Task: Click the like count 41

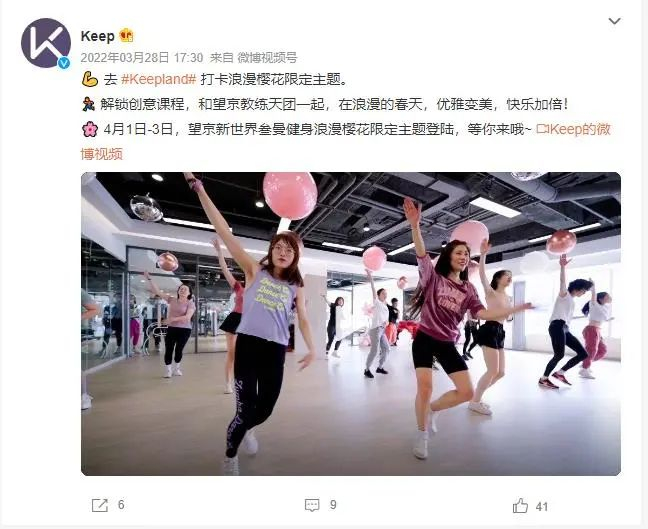Action: point(542,506)
